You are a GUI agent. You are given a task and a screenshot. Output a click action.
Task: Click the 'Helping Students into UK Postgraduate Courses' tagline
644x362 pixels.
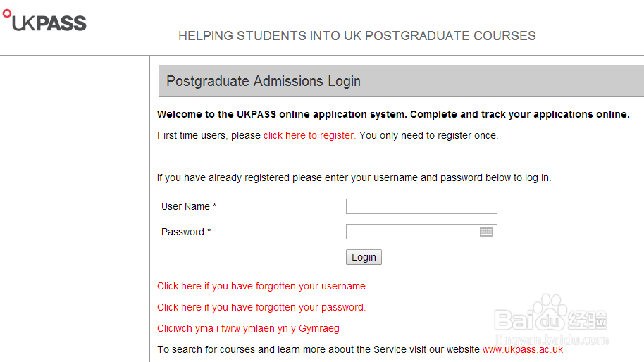tap(357, 36)
